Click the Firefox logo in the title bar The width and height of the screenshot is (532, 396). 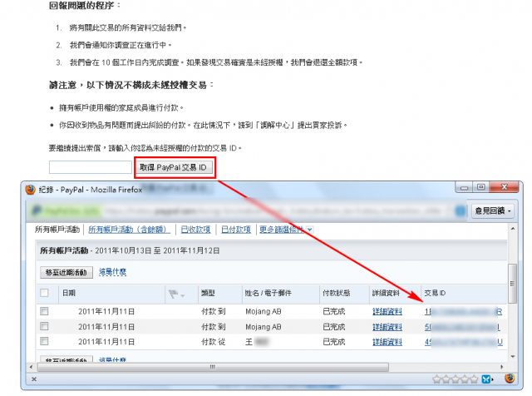[x=30, y=190]
